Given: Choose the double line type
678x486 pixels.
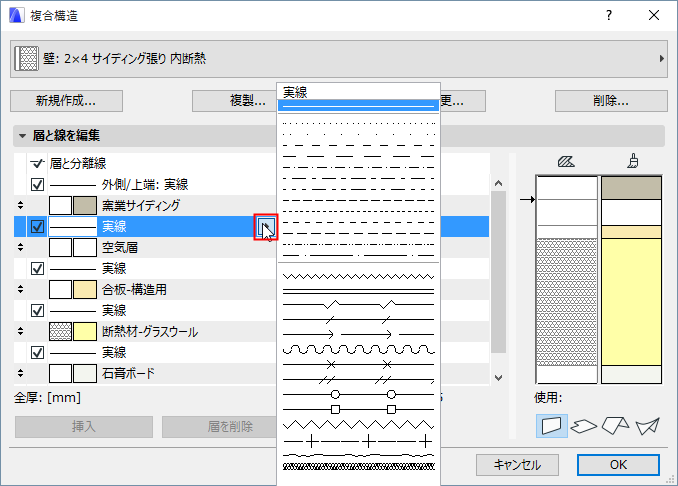Looking at the screenshot, I should click(x=358, y=291).
